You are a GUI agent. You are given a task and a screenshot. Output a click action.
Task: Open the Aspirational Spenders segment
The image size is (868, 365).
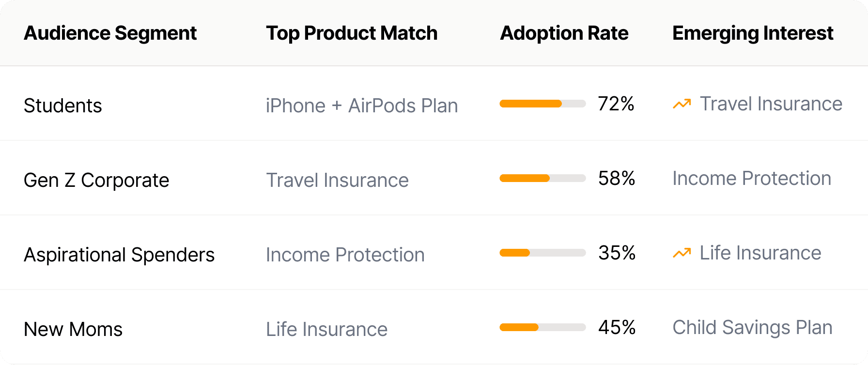pos(119,255)
